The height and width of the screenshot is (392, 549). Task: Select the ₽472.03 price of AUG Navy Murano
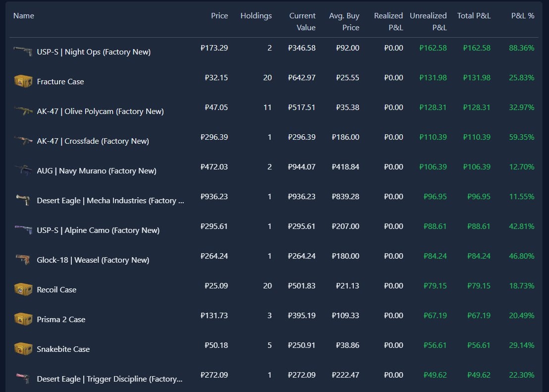click(x=214, y=167)
